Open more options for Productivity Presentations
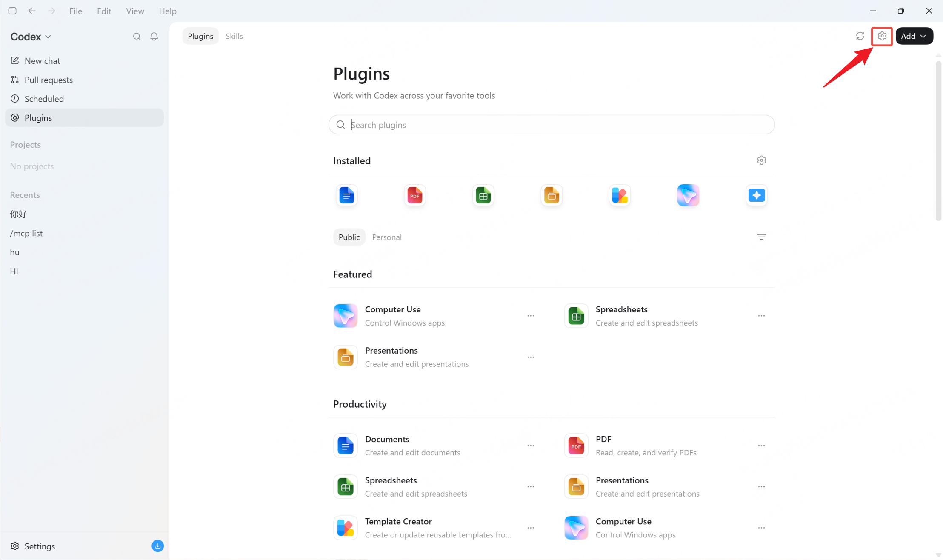The height and width of the screenshot is (560, 943). click(761, 487)
